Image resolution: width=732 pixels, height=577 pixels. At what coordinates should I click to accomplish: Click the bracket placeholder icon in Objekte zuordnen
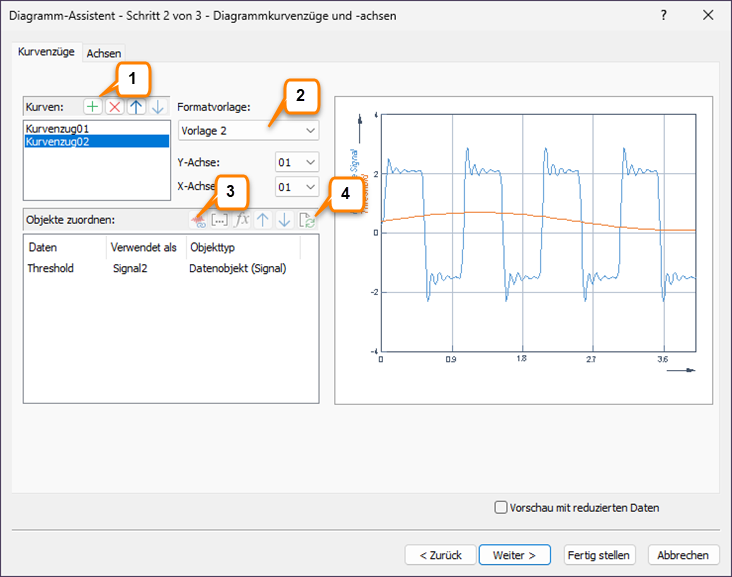(x=220, y=220)
